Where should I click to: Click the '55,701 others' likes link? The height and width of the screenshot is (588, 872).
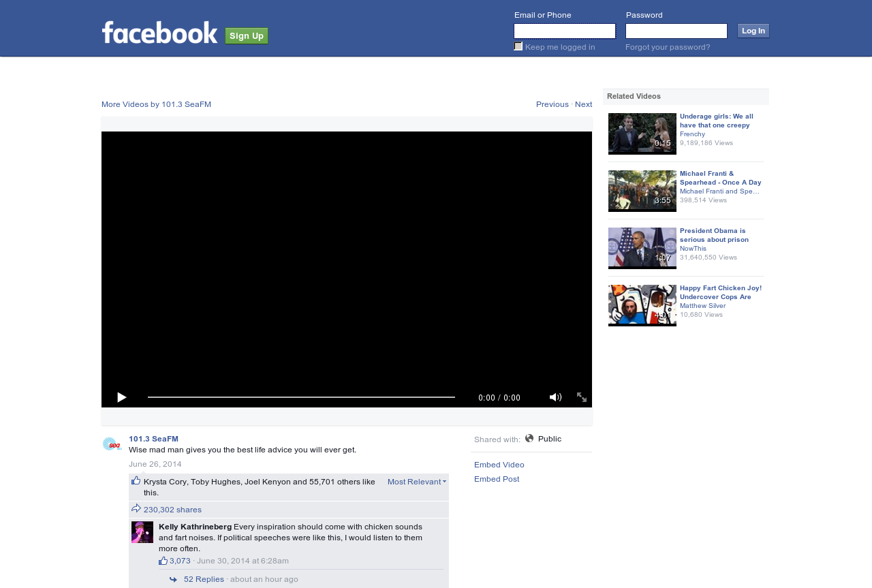(335, 482)
